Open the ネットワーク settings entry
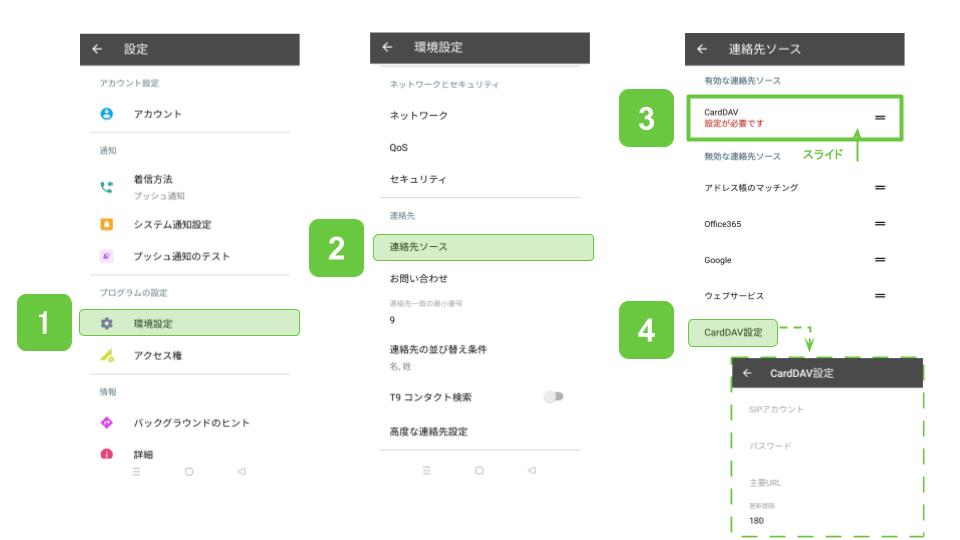This screenshot has width=960, height=540. [418, 116]
